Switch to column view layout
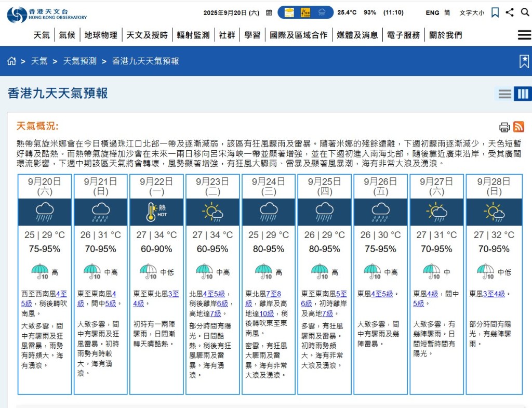The image size is (532, 408). click(523, 94)
